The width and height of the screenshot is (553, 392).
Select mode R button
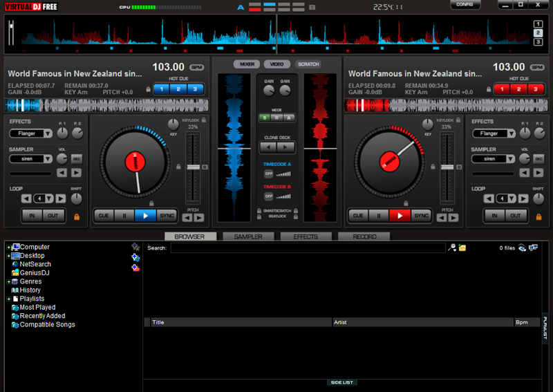[277, 118]
